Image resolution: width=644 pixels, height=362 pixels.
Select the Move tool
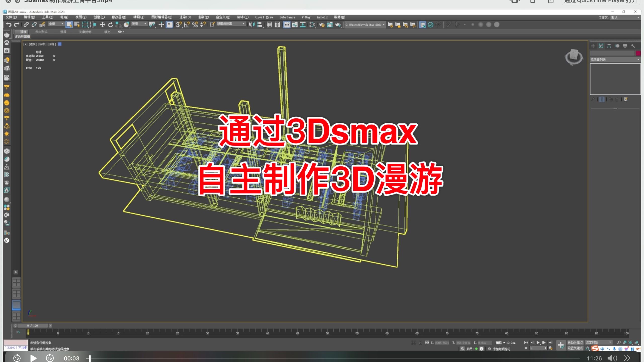click(102, 24)
